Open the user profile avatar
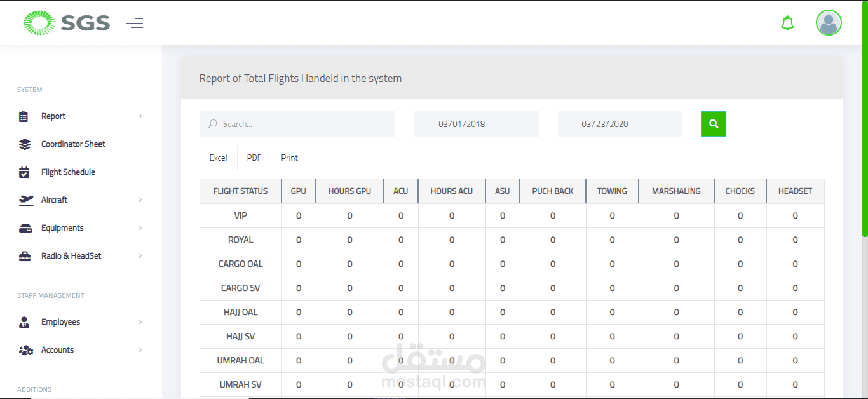Viewport: 868px width, 399px height. pyautogui.click(x=829, y=23)
